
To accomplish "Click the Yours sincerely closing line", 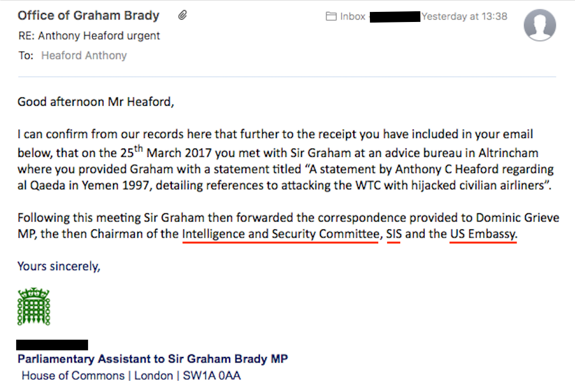I will click(x=59, y=266).
